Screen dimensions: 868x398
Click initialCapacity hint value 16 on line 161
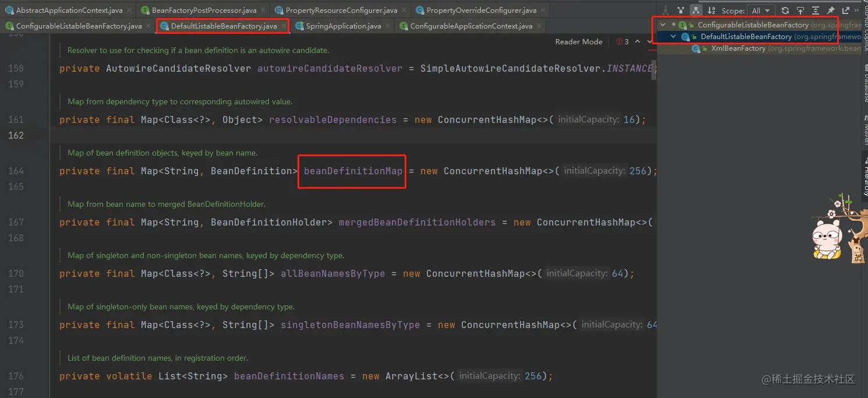[x=629, y=119]
